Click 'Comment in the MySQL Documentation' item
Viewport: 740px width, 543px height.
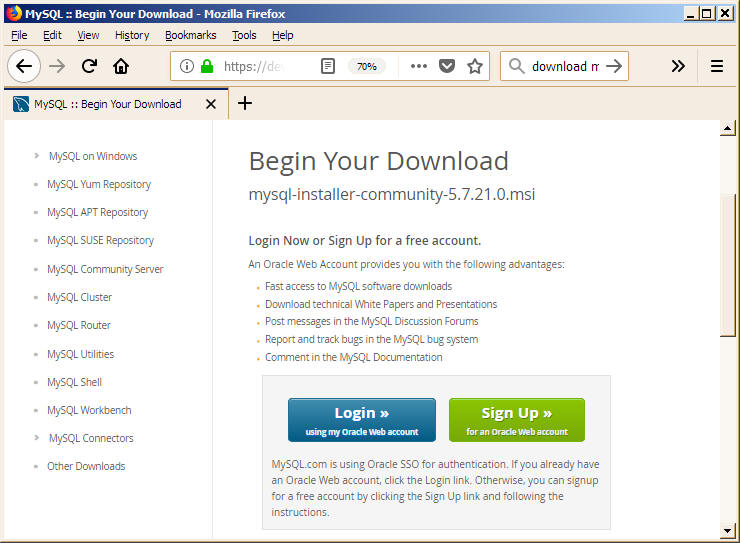tap(353, 357)
